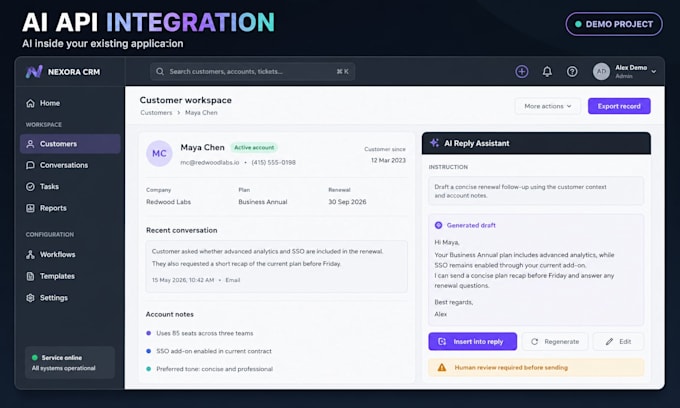Click the (415) 555-0198 phone number
The image size is (680, 408).
(274, 163)
